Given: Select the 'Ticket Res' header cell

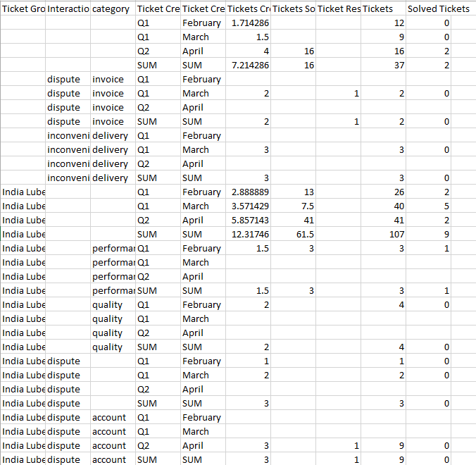Looking at the screenshot, I should click(338, 8).
